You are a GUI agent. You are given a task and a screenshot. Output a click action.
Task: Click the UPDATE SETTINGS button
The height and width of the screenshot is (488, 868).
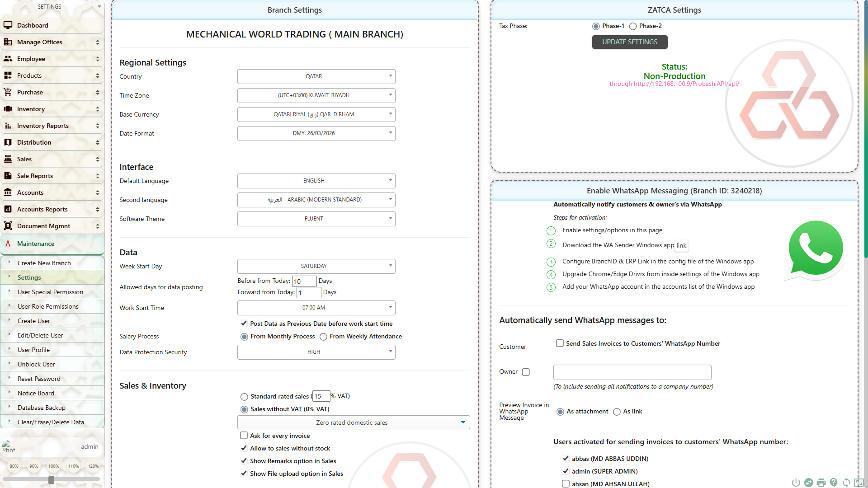pyautogui.click(x=630, y=42)
